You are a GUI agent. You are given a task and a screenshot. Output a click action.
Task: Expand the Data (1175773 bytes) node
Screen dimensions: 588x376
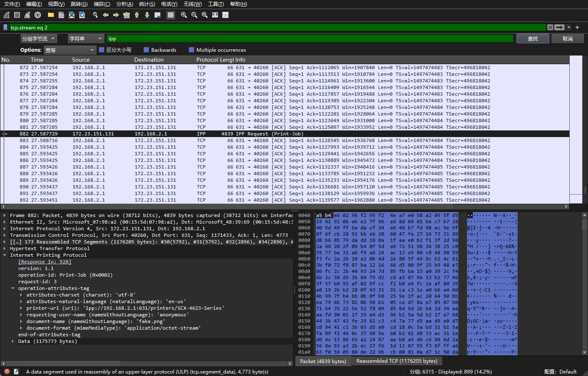[x=13, y=341]
